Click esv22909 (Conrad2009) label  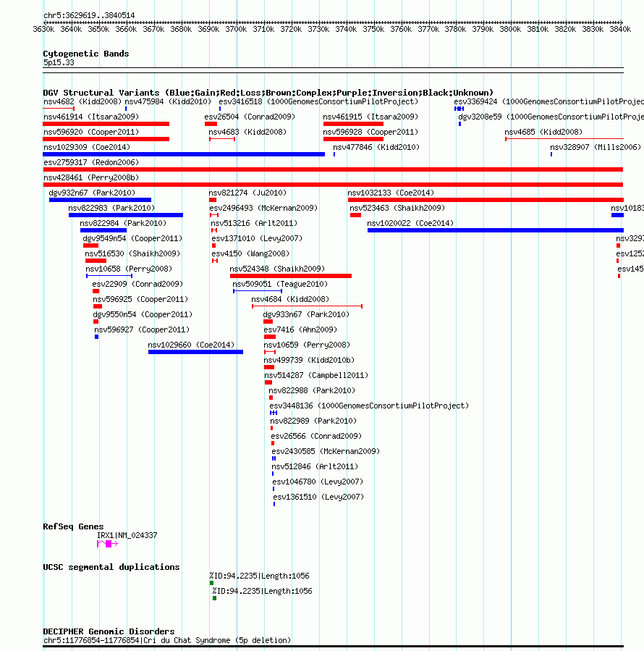(x=137, y=285)
